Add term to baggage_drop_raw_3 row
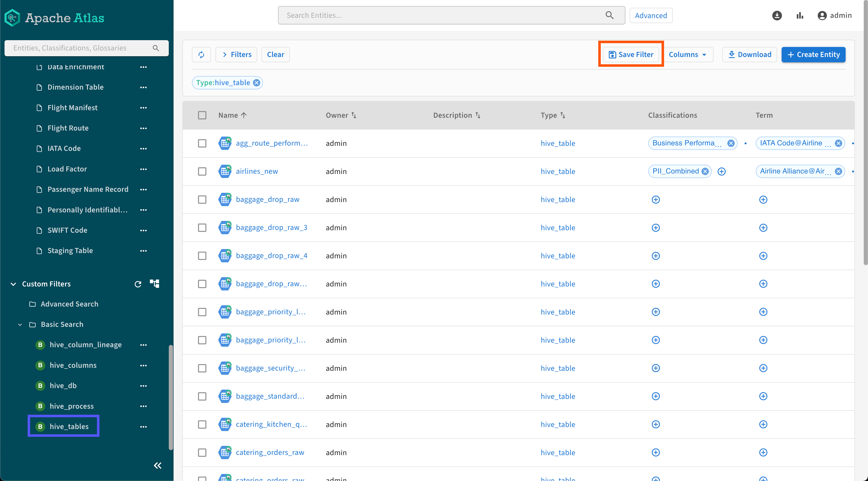 763,228
